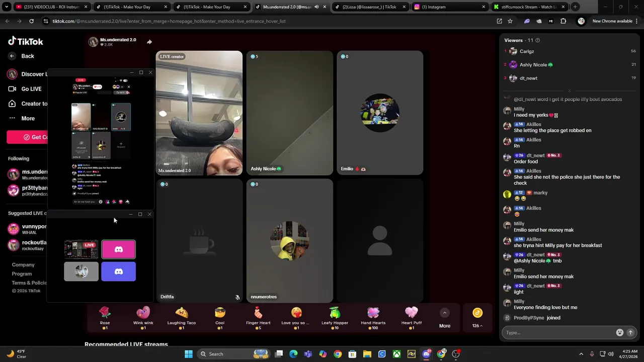Screen dimensions: 644x362
Task: Select viewer Carlgz in ranking
Action: coord(570,51)
